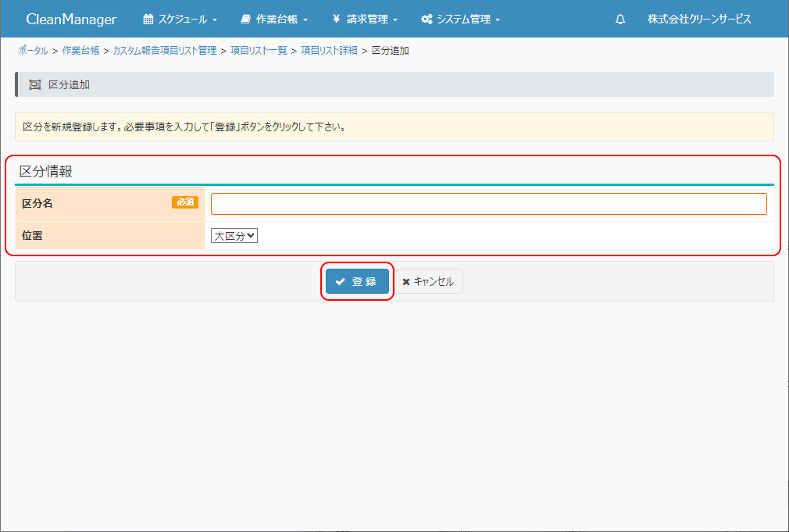Go to 作業台帳 breadcrumb link
The image size is (789, 532).
(x=80, y=50)
